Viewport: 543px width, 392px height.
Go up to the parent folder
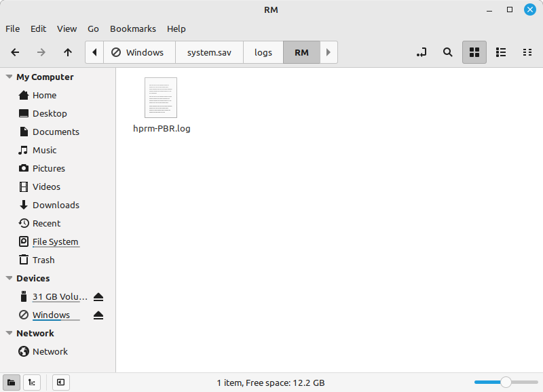click(x=68, y=52)
